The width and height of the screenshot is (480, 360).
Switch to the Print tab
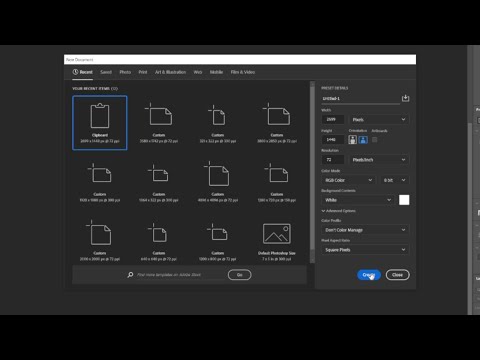click(143, 72)
